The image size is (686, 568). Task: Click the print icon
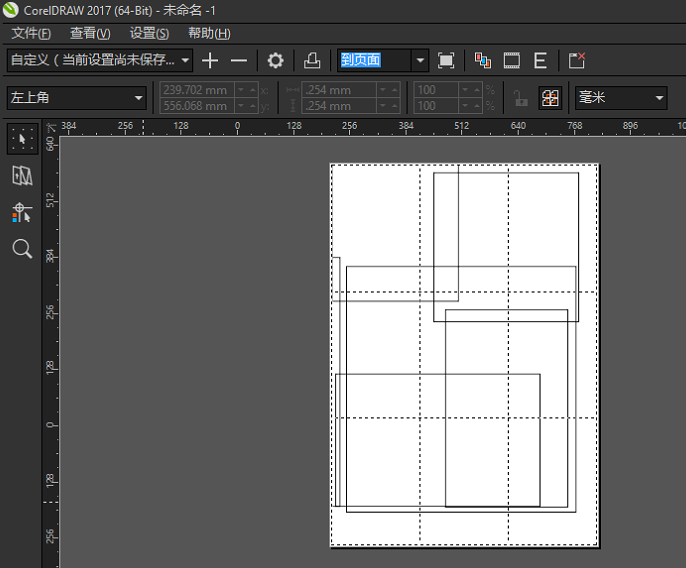pos(312,60)
